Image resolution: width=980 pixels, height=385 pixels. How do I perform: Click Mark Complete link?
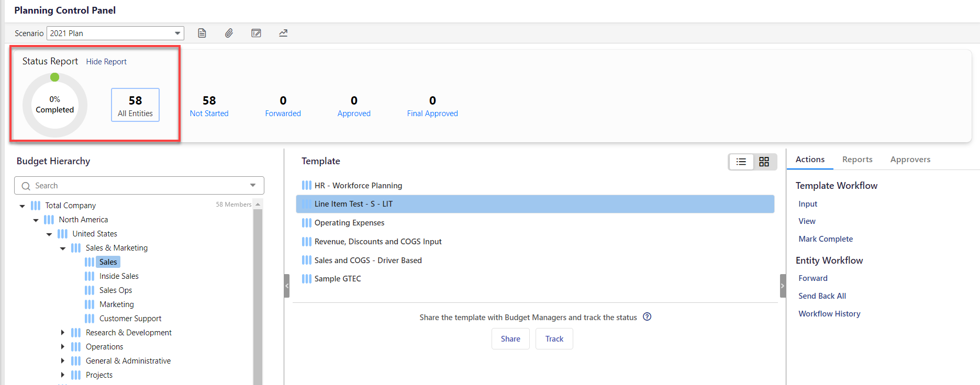826,239
